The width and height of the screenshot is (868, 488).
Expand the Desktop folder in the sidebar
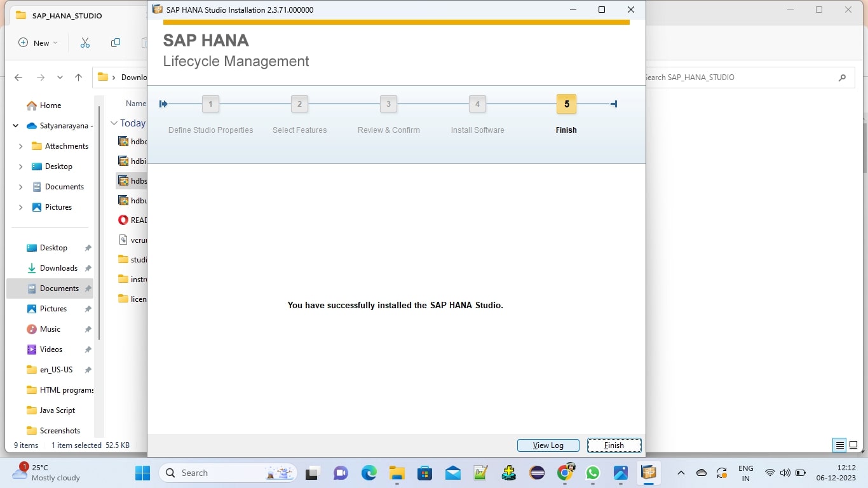coord(21,166)
